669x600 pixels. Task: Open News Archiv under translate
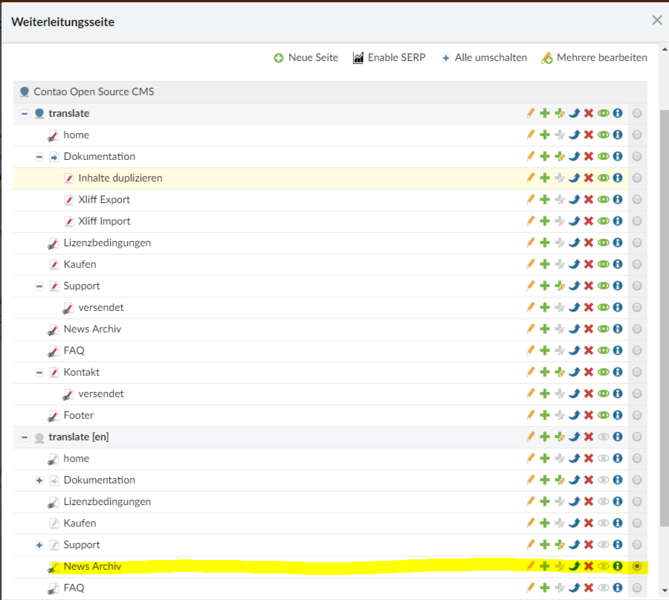click(92, 329)
